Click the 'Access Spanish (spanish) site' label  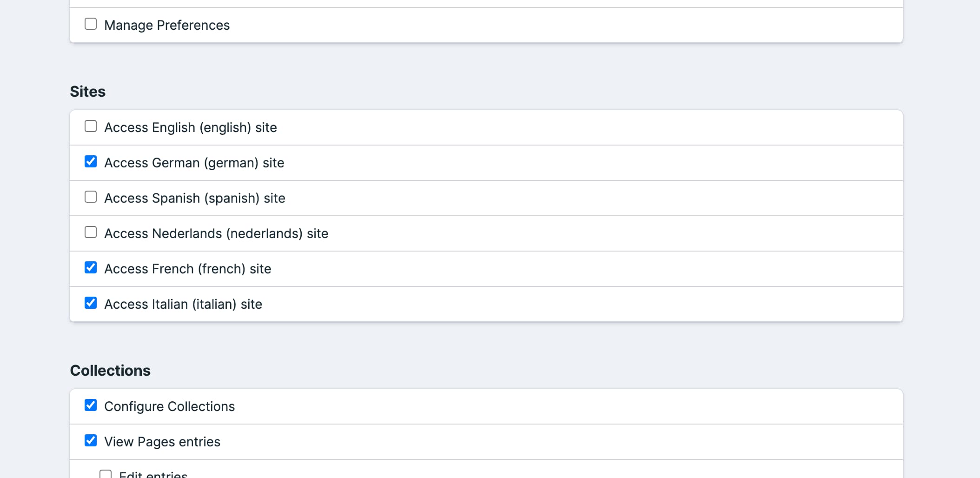tap(194, 198)
